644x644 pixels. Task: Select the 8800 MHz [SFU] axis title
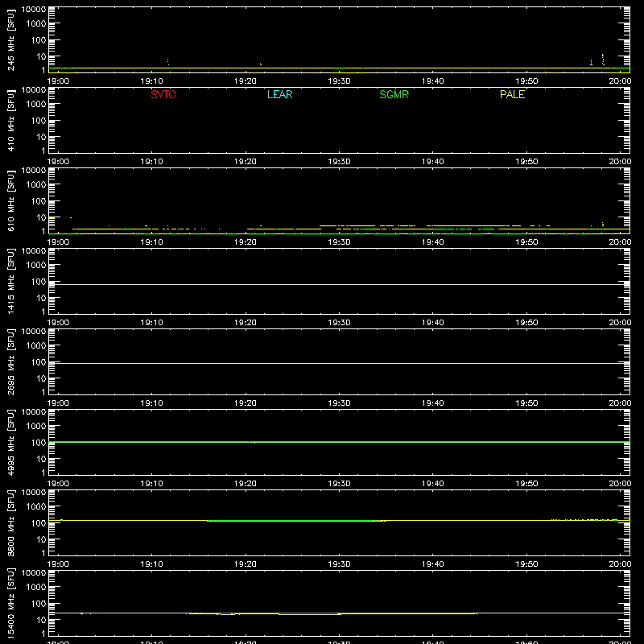(x=11, y=522)
